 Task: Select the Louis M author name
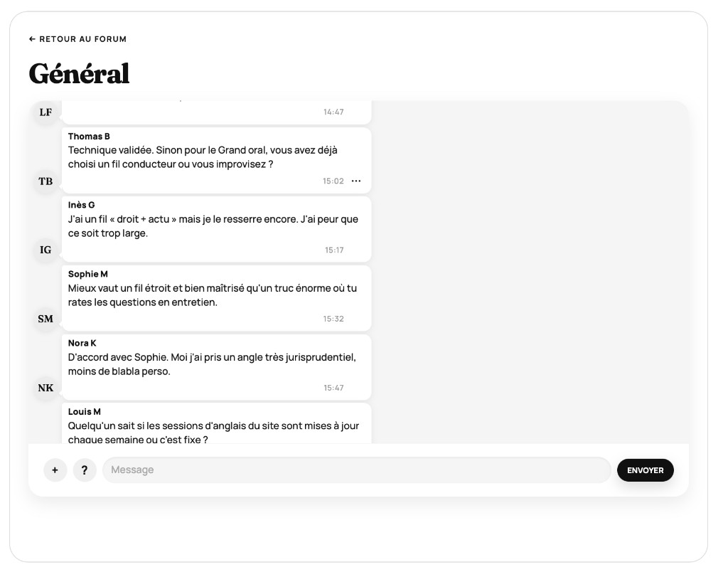pyautogui.click(x=85, y=412)
